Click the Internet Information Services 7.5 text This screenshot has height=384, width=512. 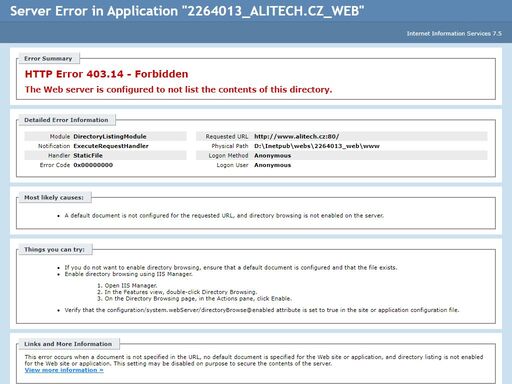click(454, 33)
